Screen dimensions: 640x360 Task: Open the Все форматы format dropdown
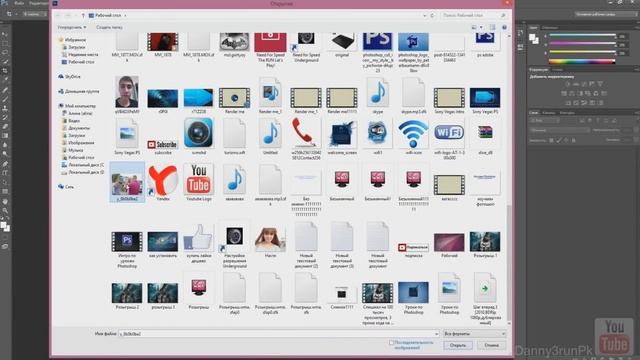(474, 334)
